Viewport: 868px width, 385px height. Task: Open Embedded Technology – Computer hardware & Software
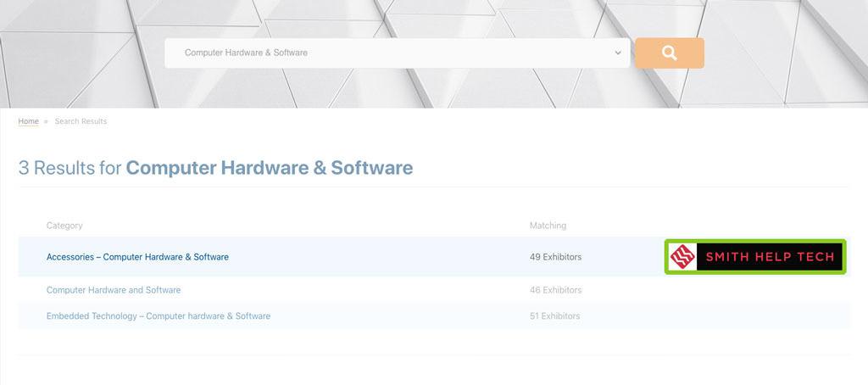point(159,316)
